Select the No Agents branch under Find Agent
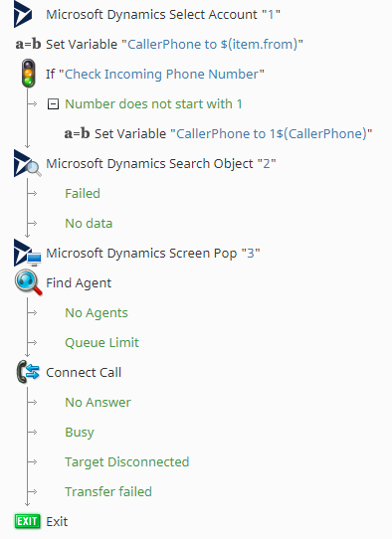 [97, 313]
